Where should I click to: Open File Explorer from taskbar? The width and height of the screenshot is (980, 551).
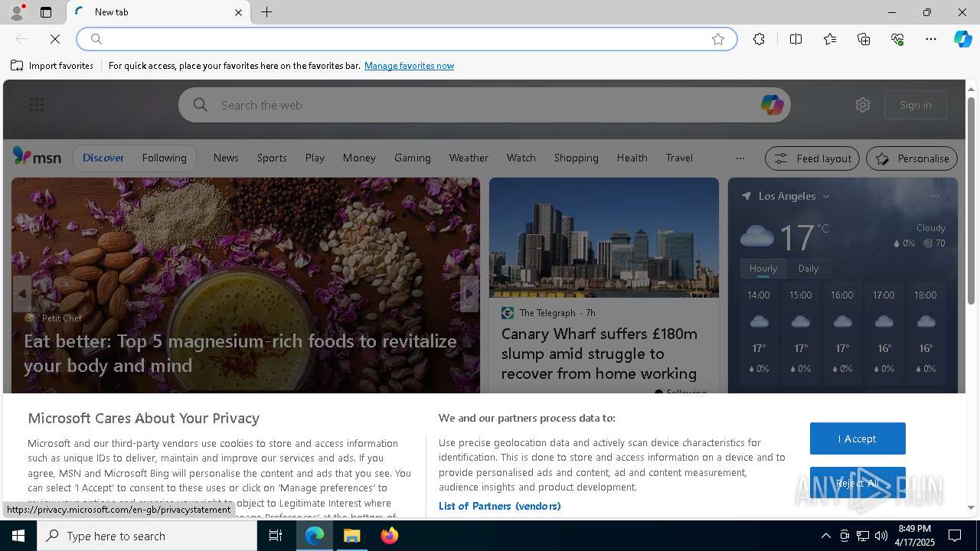coord(352,536)
